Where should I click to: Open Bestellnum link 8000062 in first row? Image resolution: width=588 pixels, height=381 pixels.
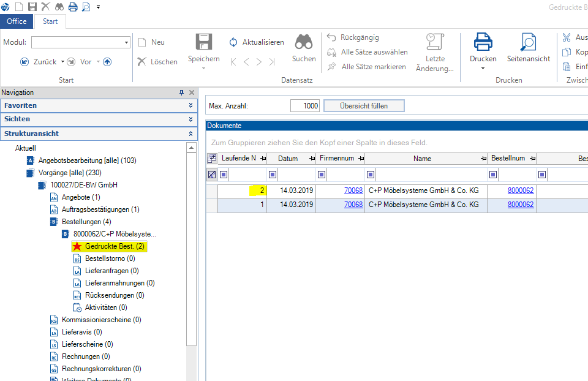(520, 190)
